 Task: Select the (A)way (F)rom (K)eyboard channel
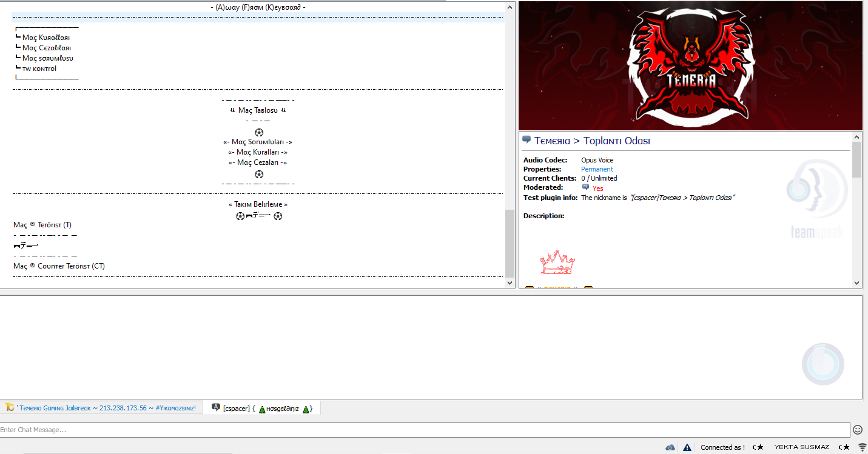pos(258,7)
